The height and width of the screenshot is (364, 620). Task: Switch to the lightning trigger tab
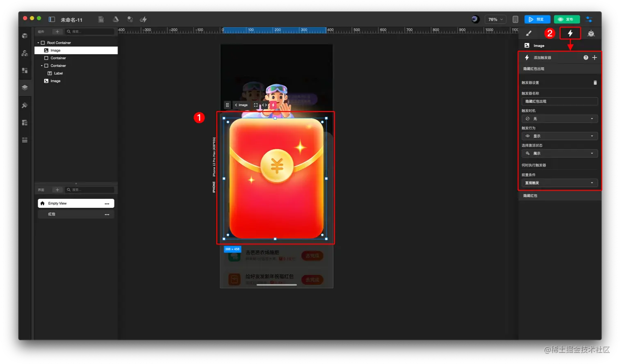tap(570, 33)
